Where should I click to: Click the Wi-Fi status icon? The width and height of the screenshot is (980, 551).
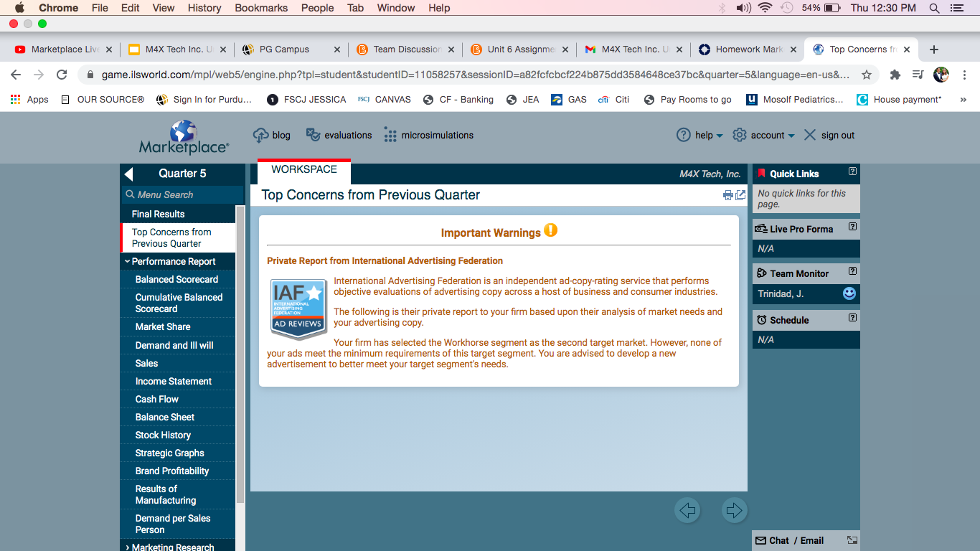(x=765, y=8)
